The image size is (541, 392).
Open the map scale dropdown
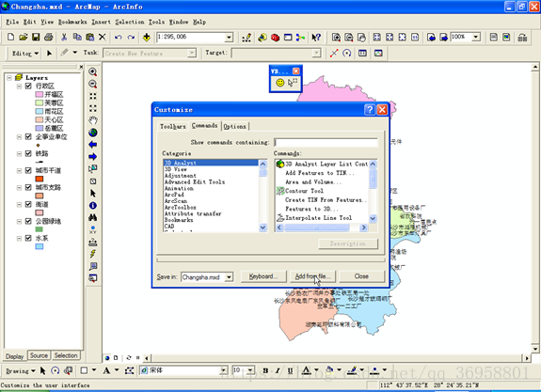[x=229, y=38]
